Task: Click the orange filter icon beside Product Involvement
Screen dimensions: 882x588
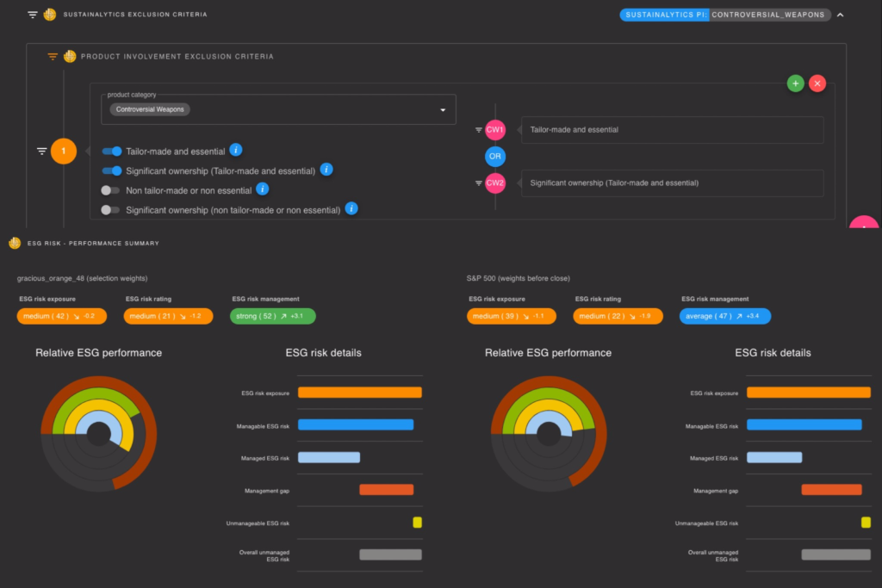Action: point(53,56)
